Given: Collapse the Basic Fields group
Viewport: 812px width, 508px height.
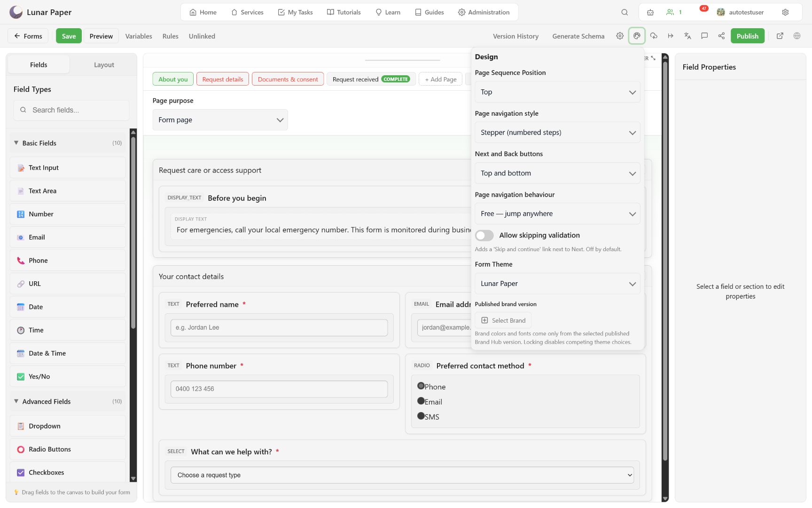Looking at the screenshot, I should click(68, 143).
